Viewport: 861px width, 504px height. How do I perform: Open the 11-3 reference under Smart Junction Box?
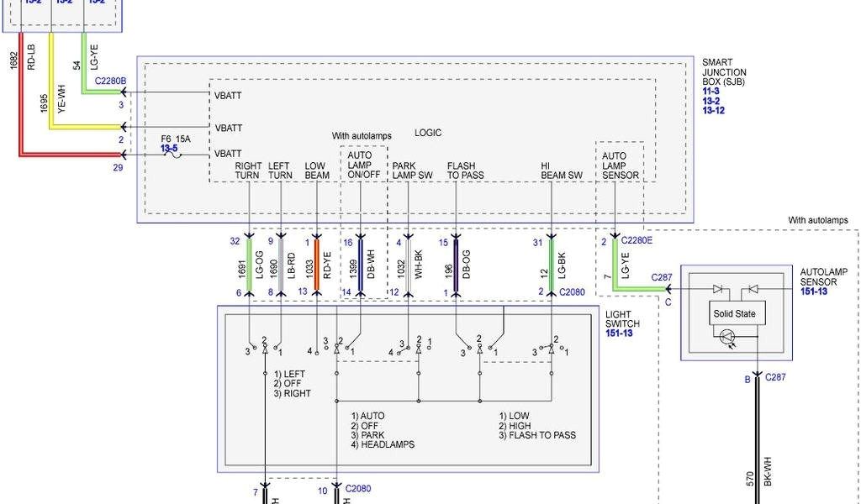pos(710,91)
